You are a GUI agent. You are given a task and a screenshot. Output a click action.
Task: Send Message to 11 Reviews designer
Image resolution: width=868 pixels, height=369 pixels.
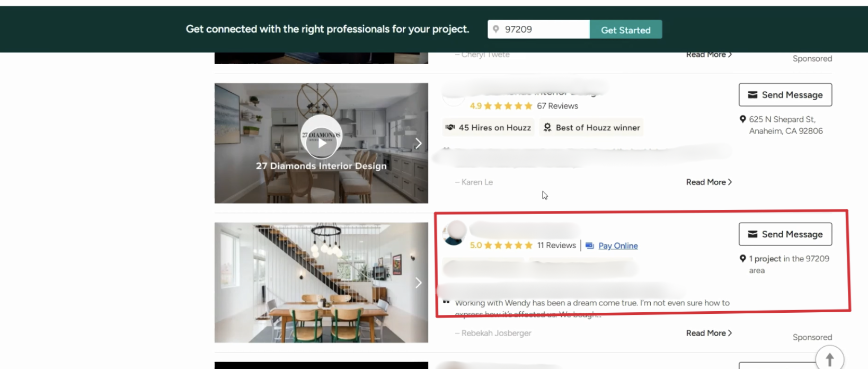785,234
